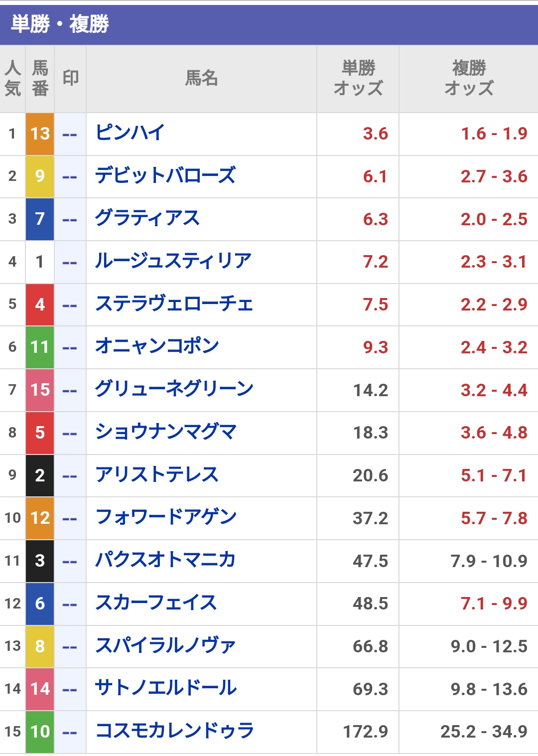
Task: Click グリューネグリーン name link
Action: [174, 390]
